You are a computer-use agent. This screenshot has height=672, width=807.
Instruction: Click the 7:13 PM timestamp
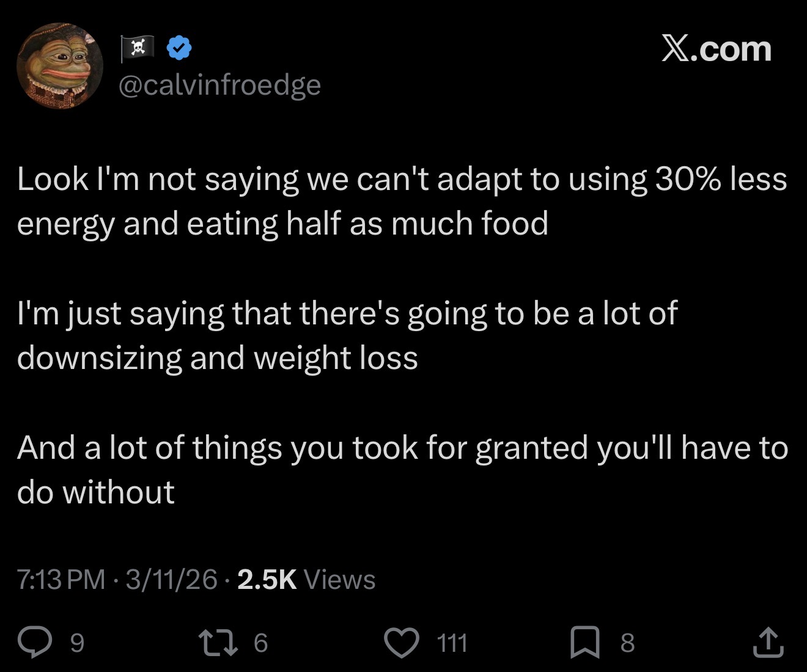[61, 579]
